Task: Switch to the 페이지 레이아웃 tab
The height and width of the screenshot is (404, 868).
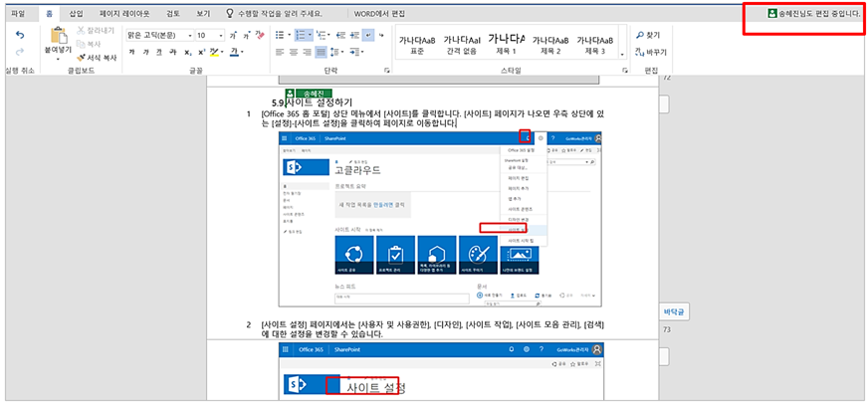Action: click(124, 14)
